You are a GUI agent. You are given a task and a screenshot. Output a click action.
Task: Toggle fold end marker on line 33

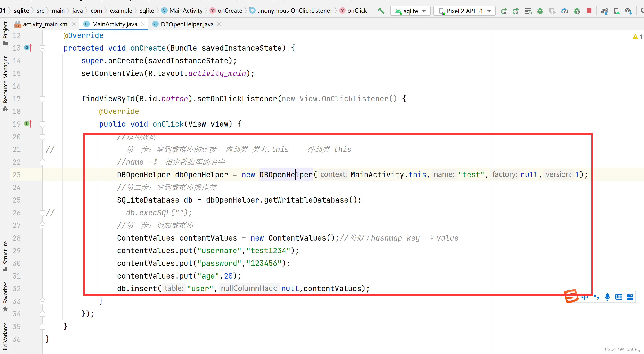[x=42, y=301]
